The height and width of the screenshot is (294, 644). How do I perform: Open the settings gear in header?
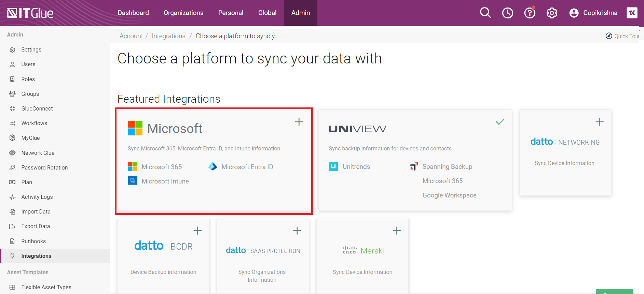pos(552,13)
